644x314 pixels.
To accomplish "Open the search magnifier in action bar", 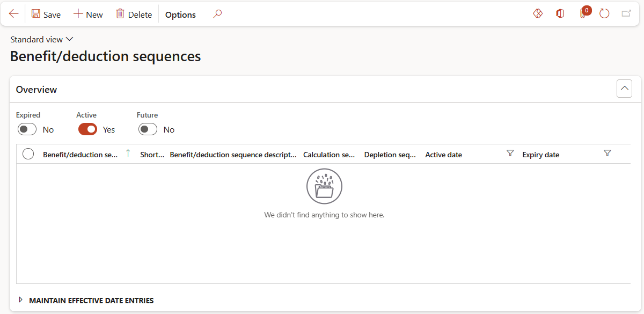I will 217,14.
